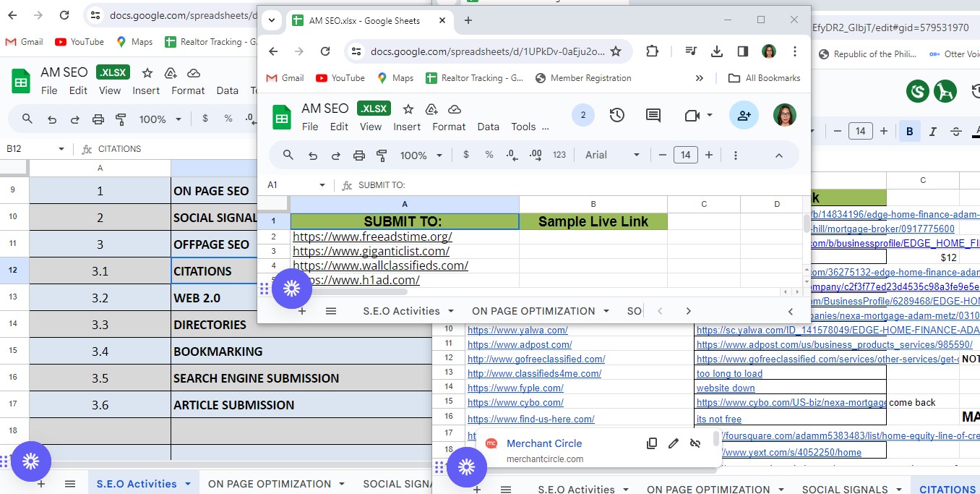Open https://www.yalwa.com/ link in right window

pyautogui.click(x=517, y=331)
